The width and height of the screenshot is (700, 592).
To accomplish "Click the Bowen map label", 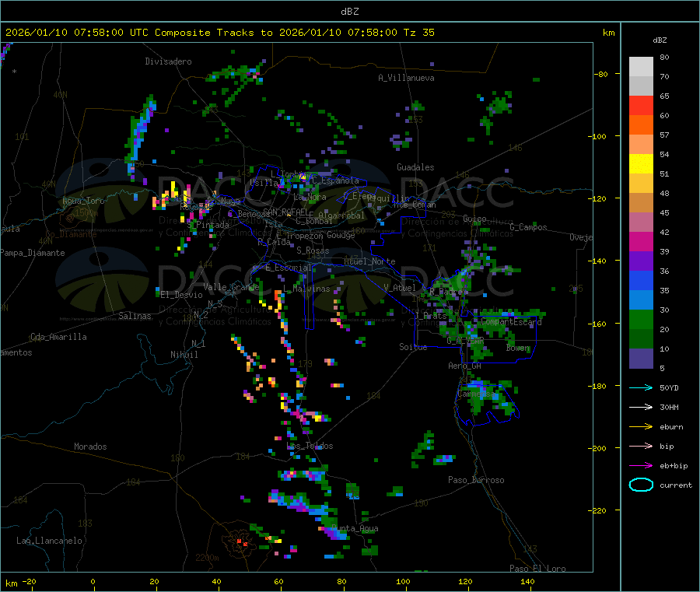I will tap(517, 347).
